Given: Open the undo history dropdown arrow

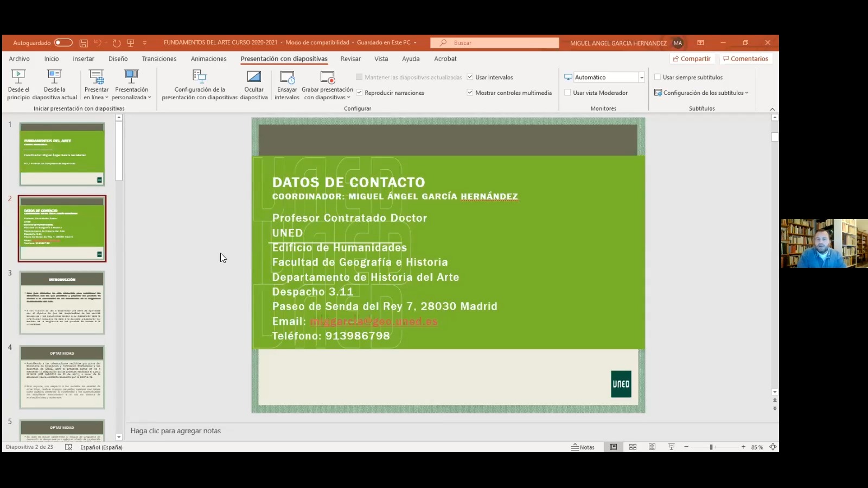Looking at the screenshot, I should click(x=106, y=43).
